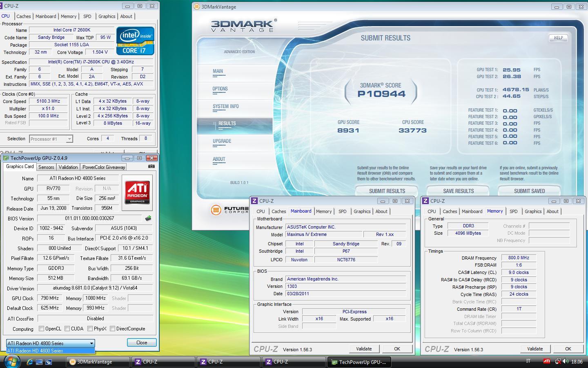Click the GPU-Z BIOS Version field
The width and height of the screenshot is (588, 368).
click(89, 218)
